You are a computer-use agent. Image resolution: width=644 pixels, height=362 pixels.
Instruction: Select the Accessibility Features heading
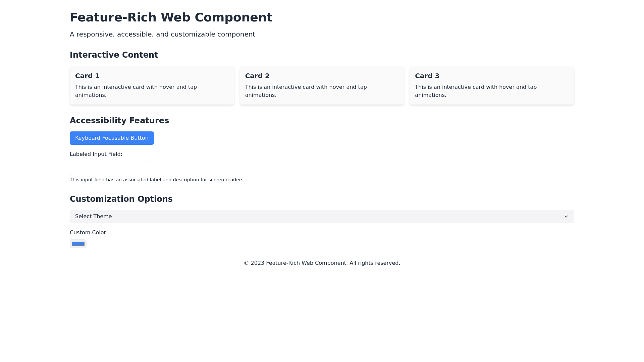tap(119, 121)
